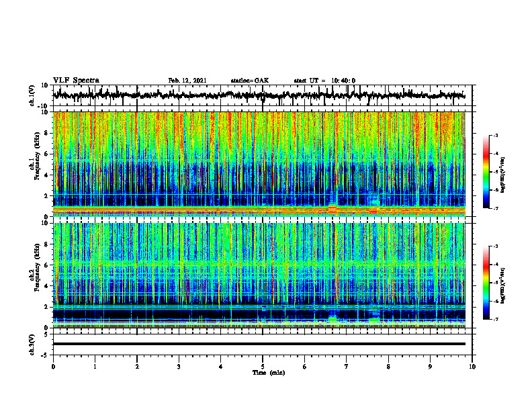Click the 6 kHz tick on ch.2 axis

46,265
